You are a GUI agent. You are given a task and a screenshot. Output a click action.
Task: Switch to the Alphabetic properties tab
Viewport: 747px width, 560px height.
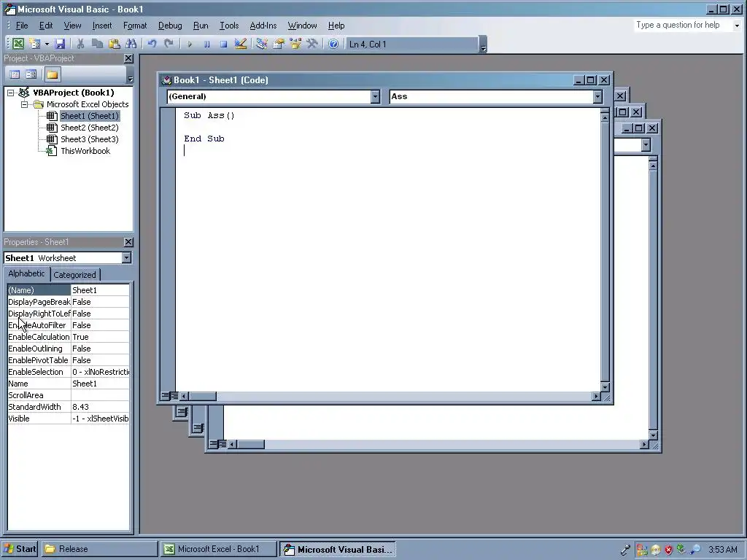coord(26,274)
